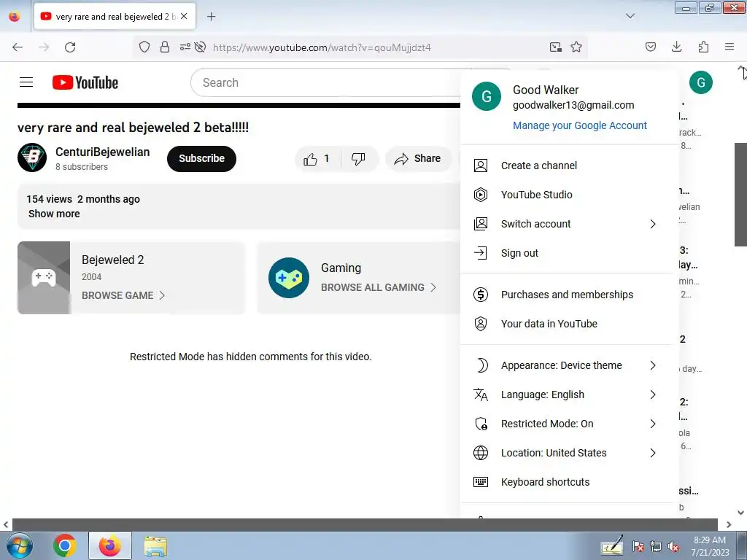This screenshot has height=560, width=747.
Task: Reload the page with the refresh icon
Action: (70, 47)
